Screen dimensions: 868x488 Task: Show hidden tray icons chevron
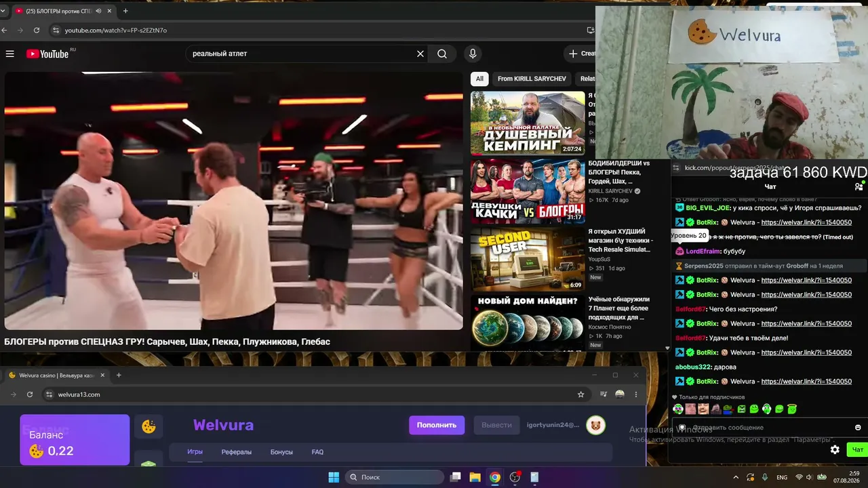tap(736, 477)
